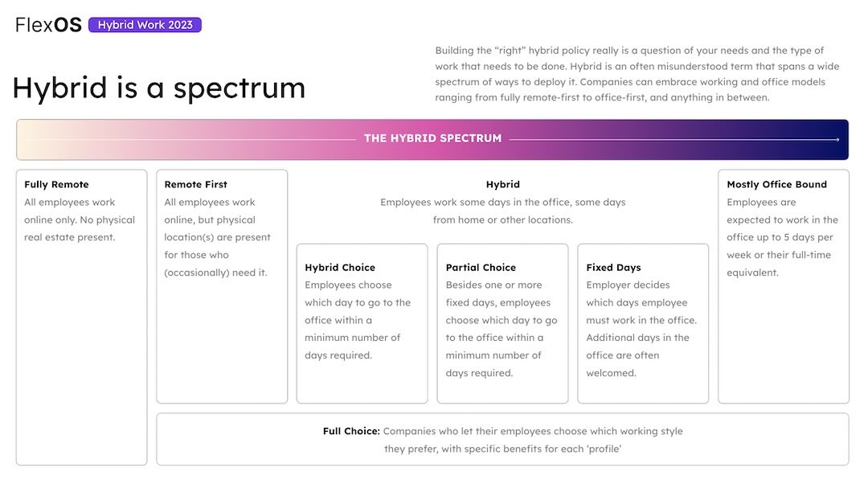The height and width of the screenshot is (484, 868).
Task: Click the right arrowhead on spectrum bar
Action: [837, 139]
